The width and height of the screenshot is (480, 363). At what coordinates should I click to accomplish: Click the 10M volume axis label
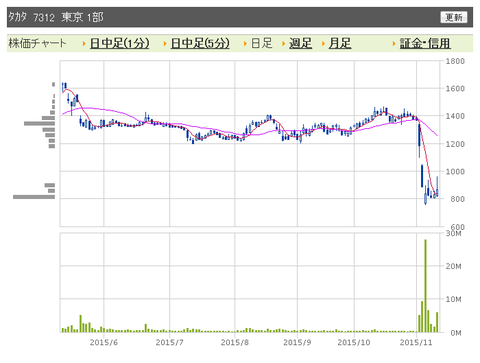coord(454,299)
